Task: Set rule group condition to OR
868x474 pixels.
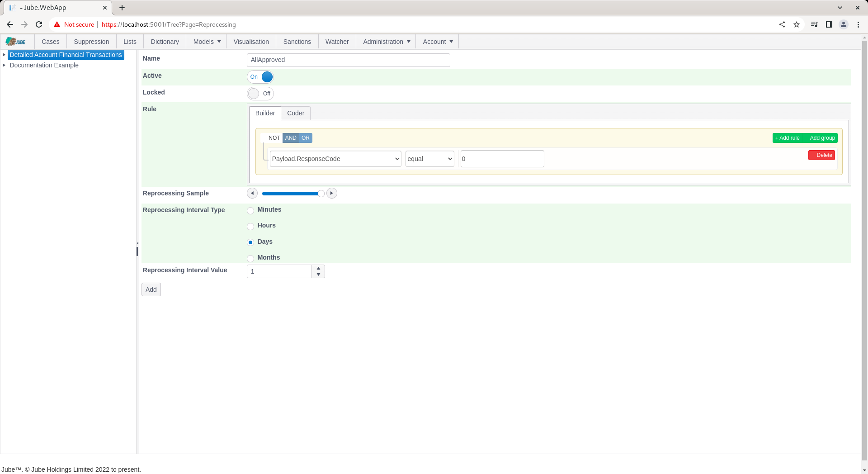Action: [306, 138]
